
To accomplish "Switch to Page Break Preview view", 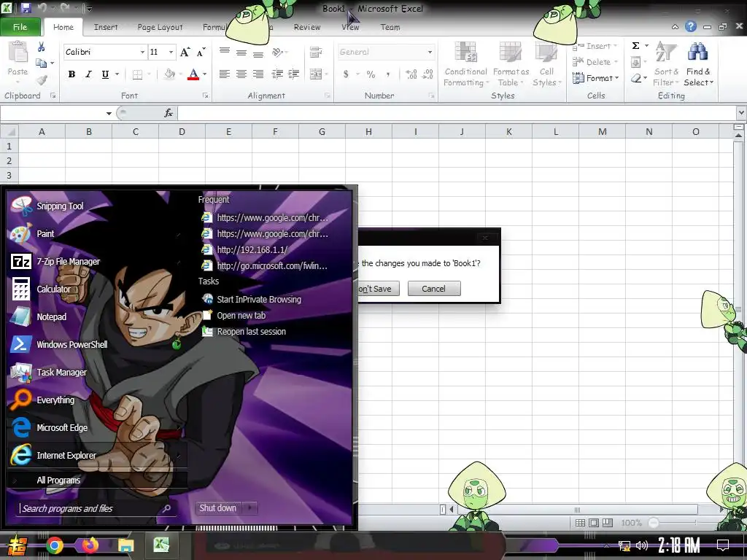I will point(608,523).
